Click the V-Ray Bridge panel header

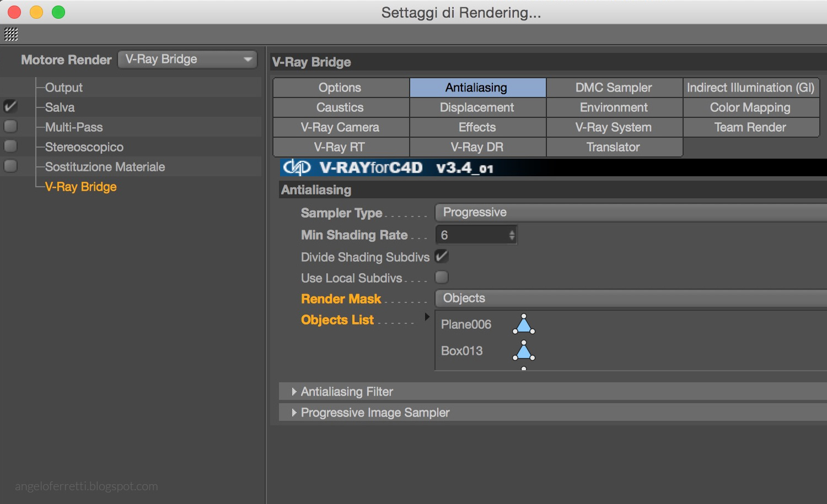549,62
